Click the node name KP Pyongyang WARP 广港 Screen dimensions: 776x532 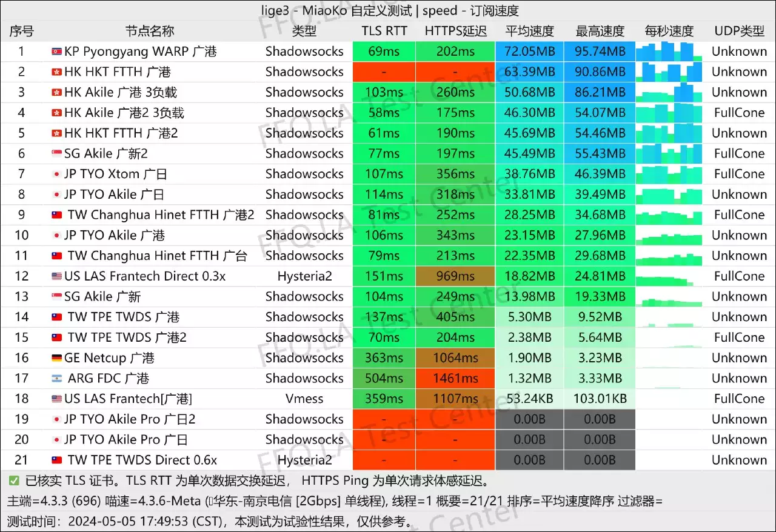[x=141, y=52]
